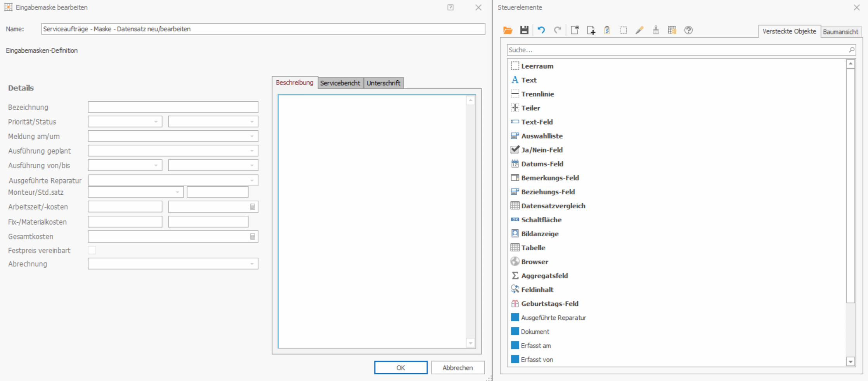Screen dimensions: 868x381
Task: Close the Steuerelemente panel
Action: (x=857, y=7)
